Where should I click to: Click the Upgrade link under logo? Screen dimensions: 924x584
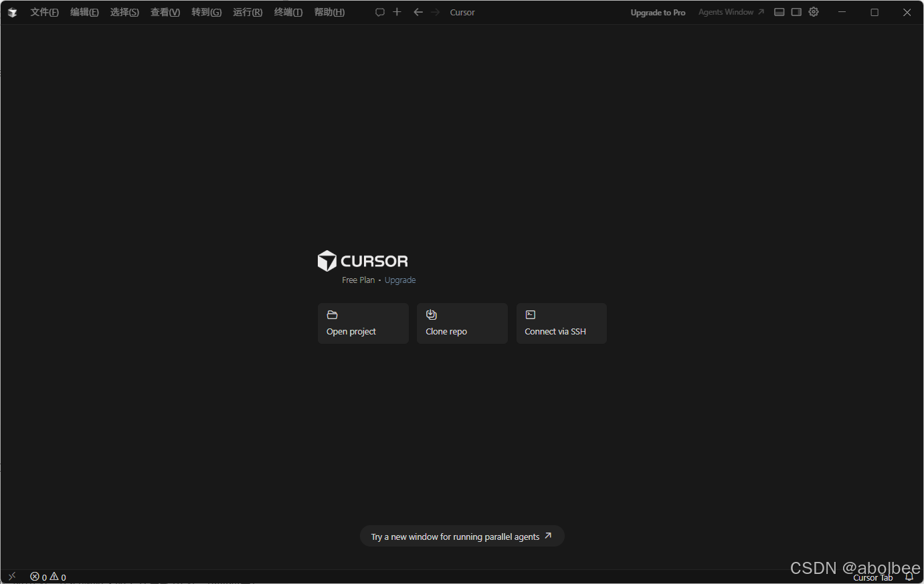tap(400, 280)
